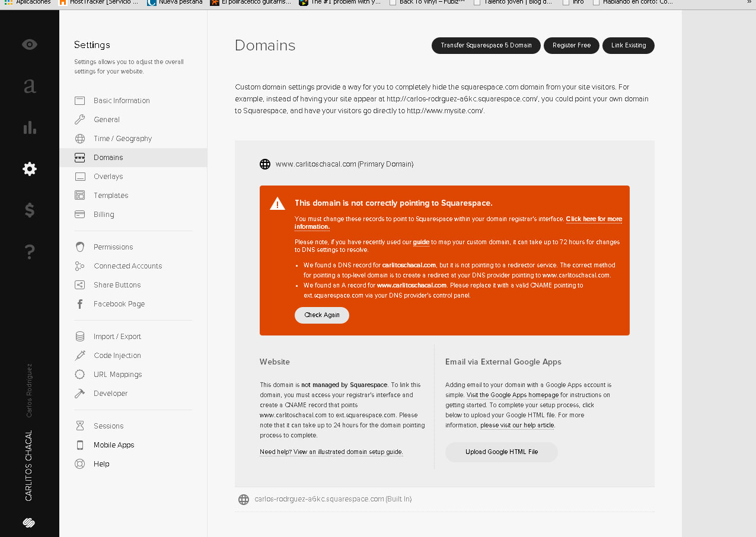Open Developer settings
756x537 pixels.
coord(111,394)
